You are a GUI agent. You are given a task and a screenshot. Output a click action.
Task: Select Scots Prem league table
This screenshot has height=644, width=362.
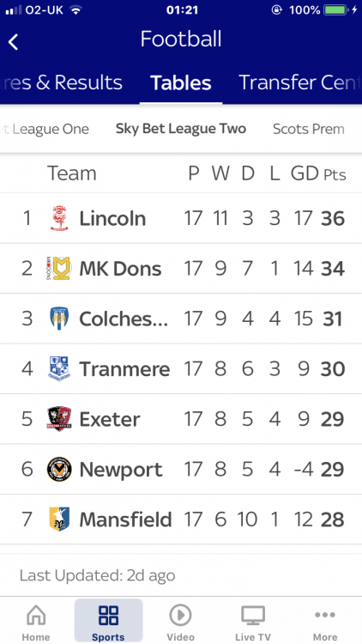309,130
